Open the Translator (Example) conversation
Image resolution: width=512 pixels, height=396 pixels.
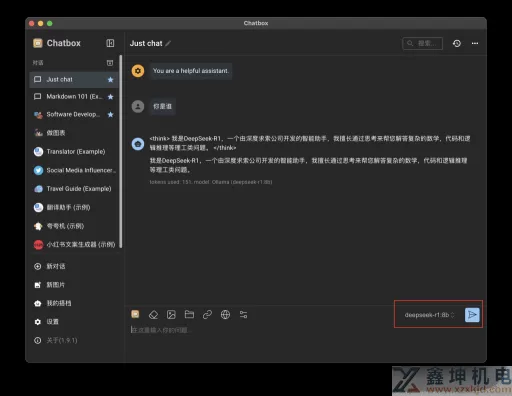point(74,152)
